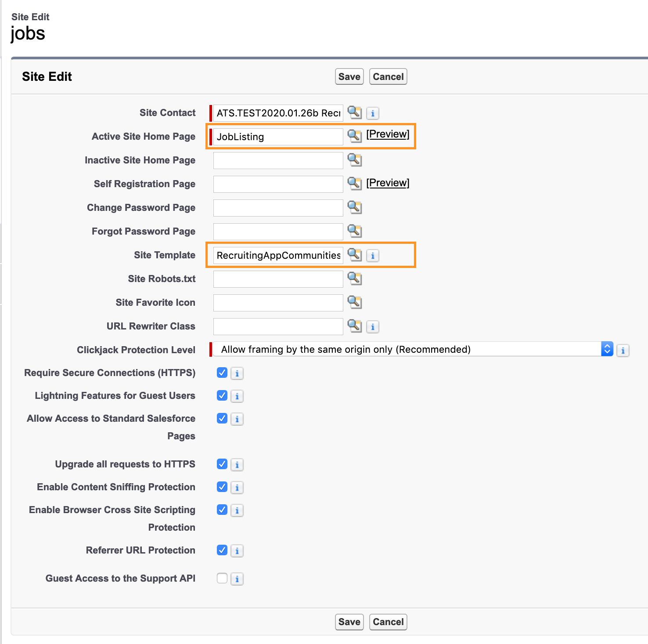Show info help for Guest Access to Support API
This screenshot has height=644, width=648.
point(237,579)
